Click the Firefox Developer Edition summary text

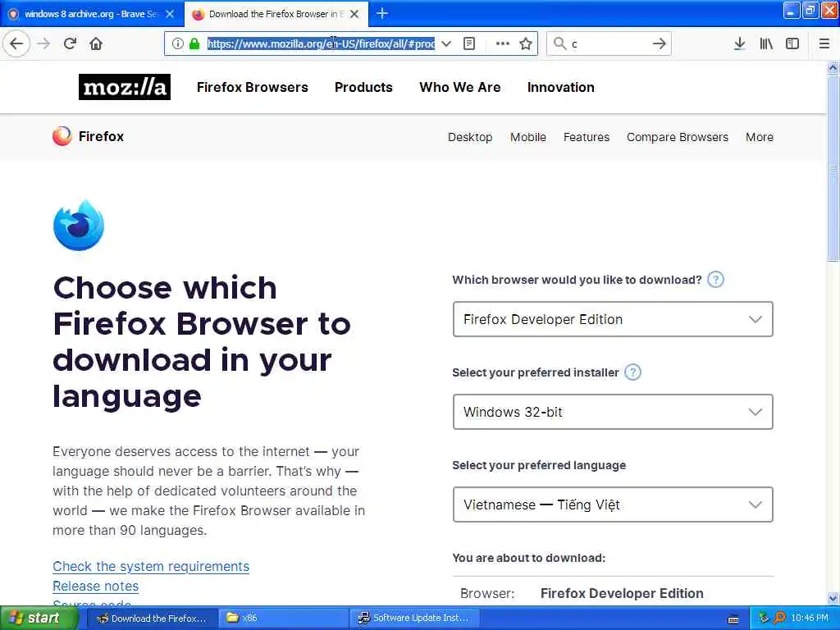622,593
